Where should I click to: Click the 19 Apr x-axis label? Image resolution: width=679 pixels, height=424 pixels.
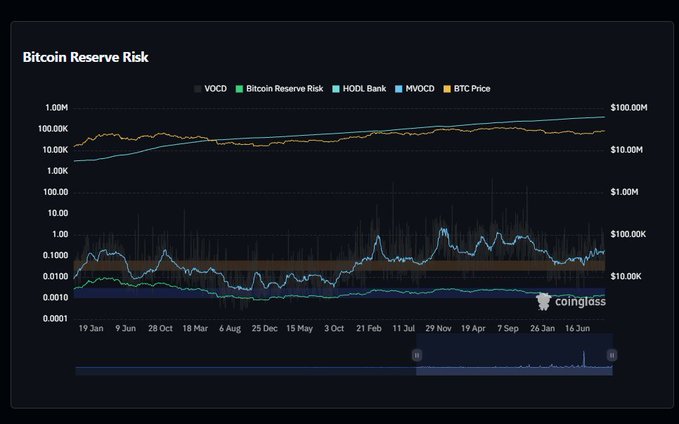473,329
